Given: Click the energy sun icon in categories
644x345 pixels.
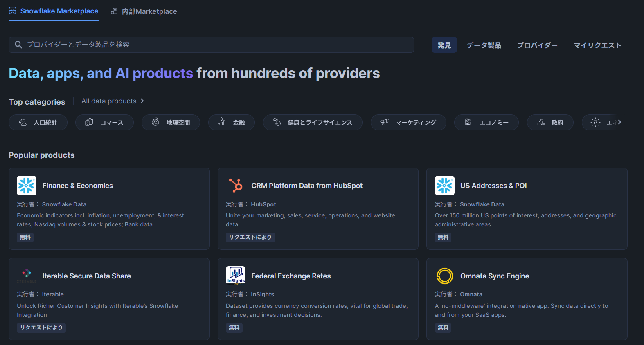Looking at the screenshot, I should pyautogui.click(x=596, y=122).
